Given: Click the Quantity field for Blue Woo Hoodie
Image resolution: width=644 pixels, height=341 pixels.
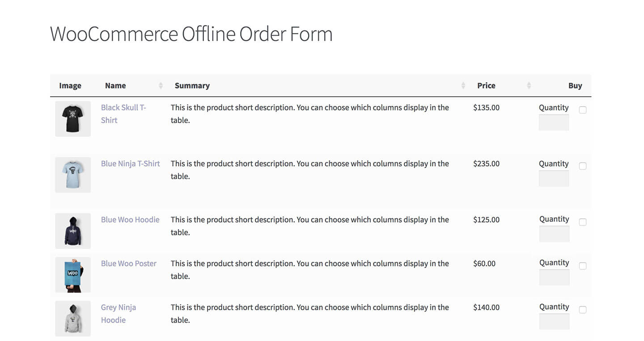Looking at the screenshot, I should (554, 233).
